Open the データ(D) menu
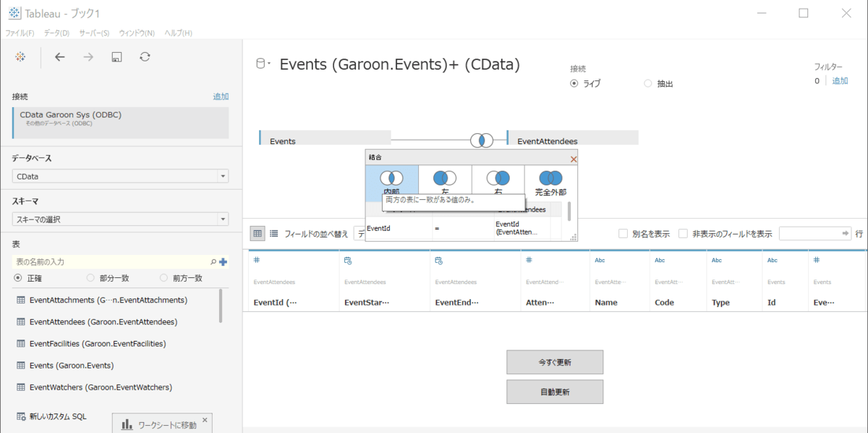868x433 pixels. tap(56, 33)
